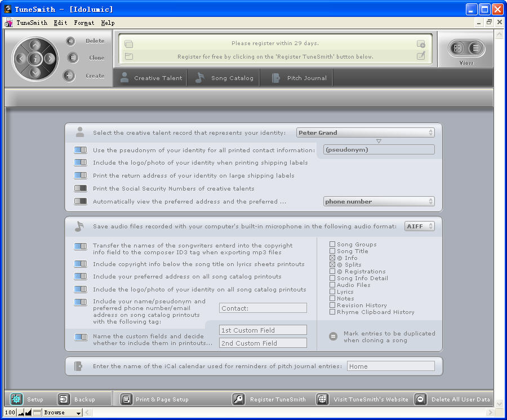The height and width of the screenshot is (420, 507).
Task: Uncheck the © Info checkbox
Action: (332, 258)
